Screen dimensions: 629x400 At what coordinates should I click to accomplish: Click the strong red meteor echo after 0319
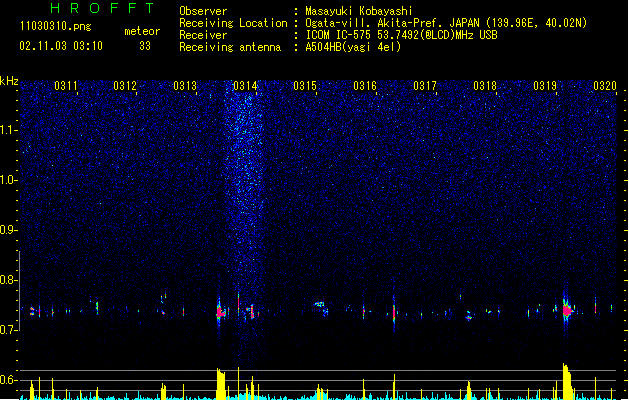coord(567,311)
